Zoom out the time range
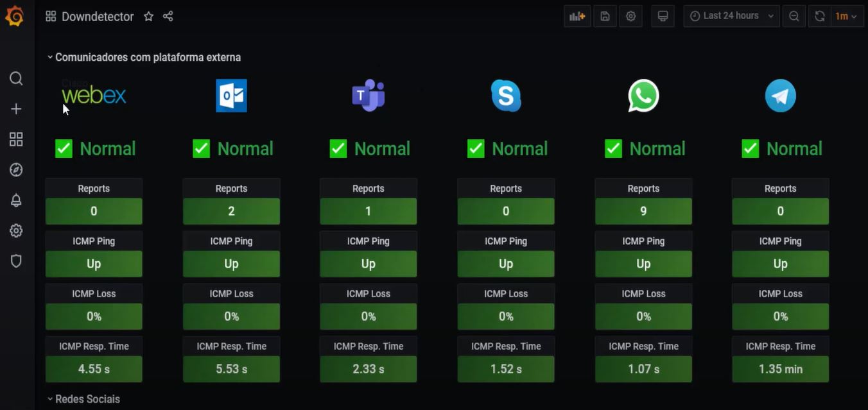The image size is (868, 410). click(794, 16)
